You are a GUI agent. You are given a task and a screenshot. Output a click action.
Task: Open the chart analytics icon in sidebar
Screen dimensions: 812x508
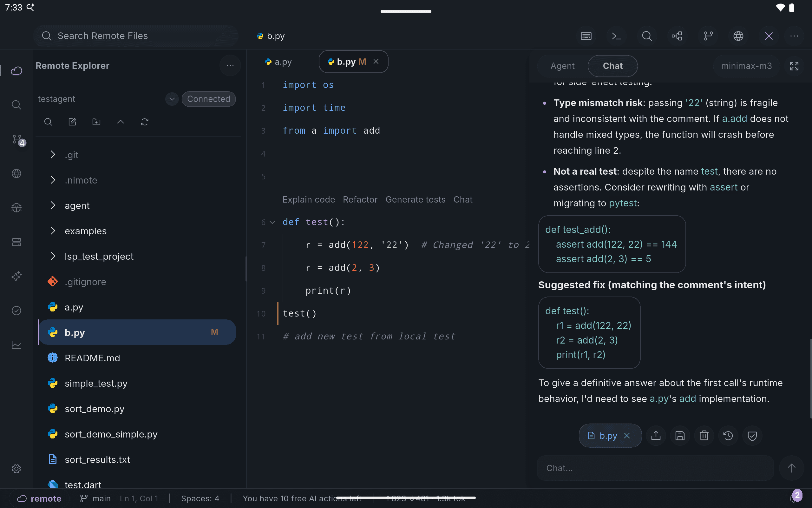tap(16, 345)
